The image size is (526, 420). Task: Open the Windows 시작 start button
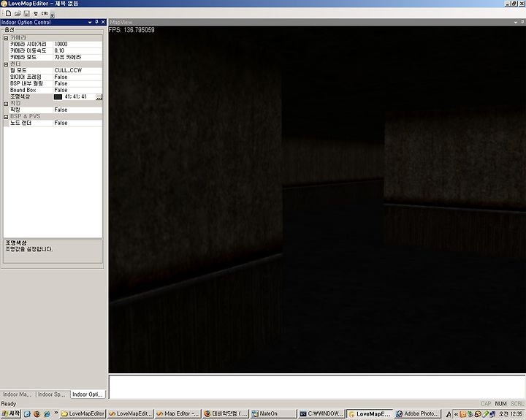click(x=11, y=413)
